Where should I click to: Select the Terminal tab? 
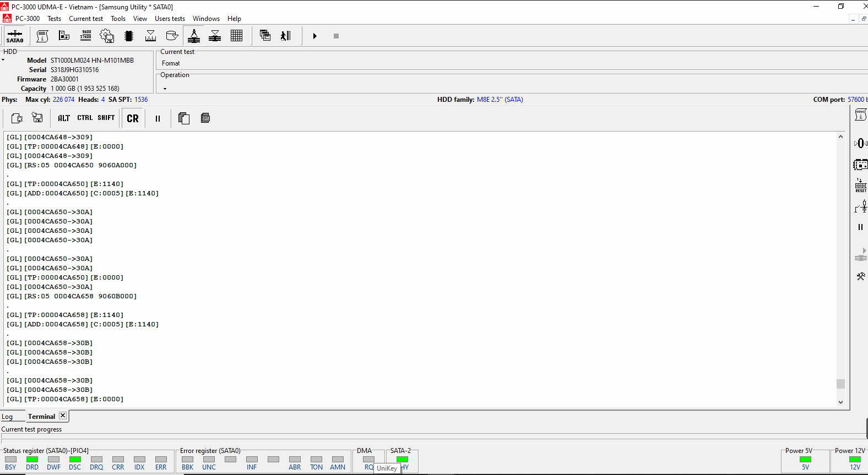(42, 417)
